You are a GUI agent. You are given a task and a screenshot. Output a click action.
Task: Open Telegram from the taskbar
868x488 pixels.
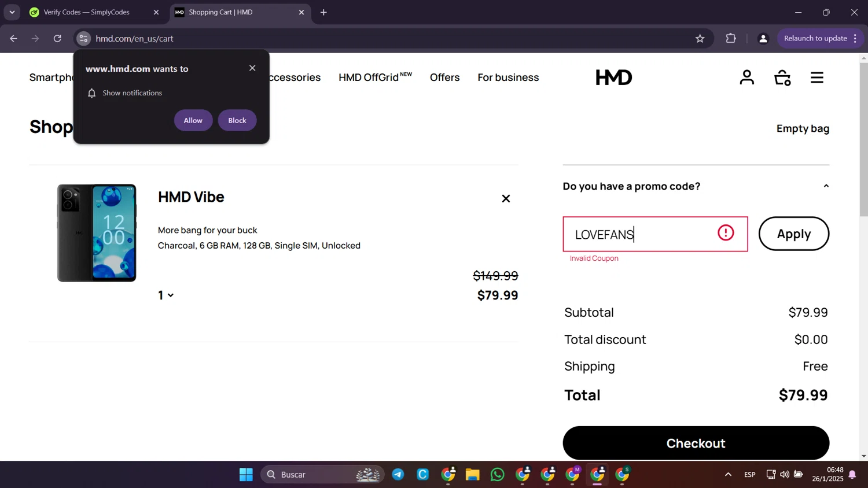pos(398,475)
